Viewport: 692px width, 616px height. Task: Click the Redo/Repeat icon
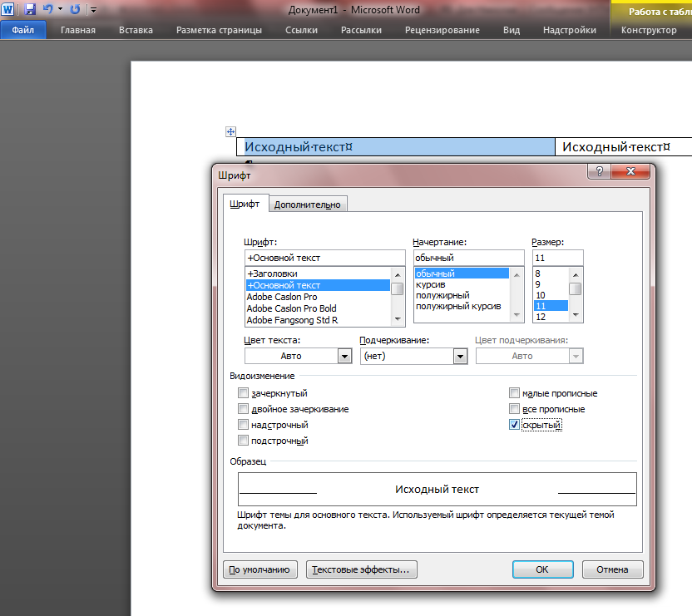pos(75,10)
